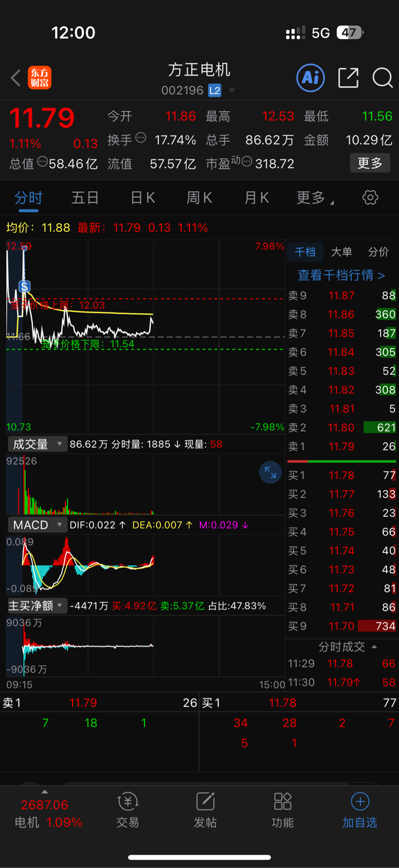Expand stock code dropdown arrow

(232, 90)
